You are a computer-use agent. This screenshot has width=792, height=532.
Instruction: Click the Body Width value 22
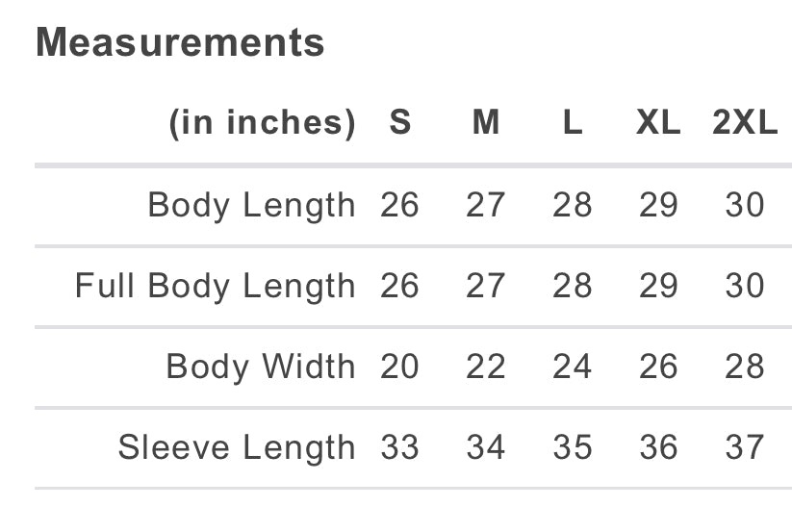click(x=486, y=367)
